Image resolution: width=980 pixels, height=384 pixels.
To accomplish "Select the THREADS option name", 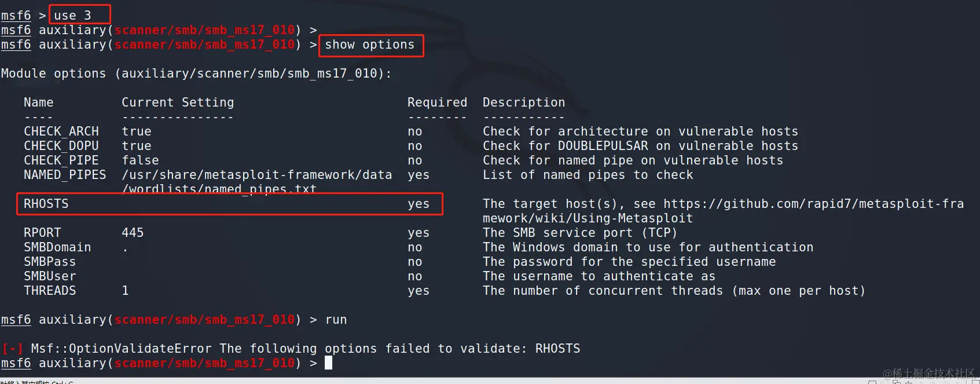I will click(50, 291).
